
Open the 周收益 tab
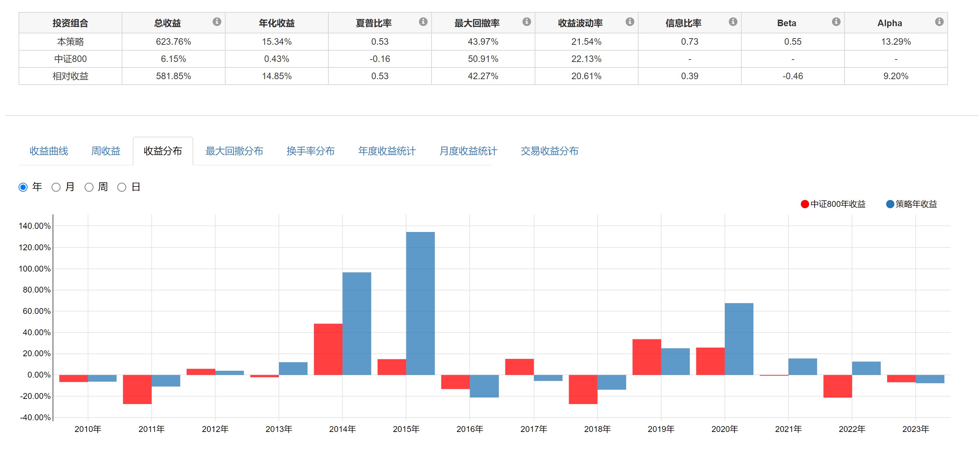[x=106, y=151]
